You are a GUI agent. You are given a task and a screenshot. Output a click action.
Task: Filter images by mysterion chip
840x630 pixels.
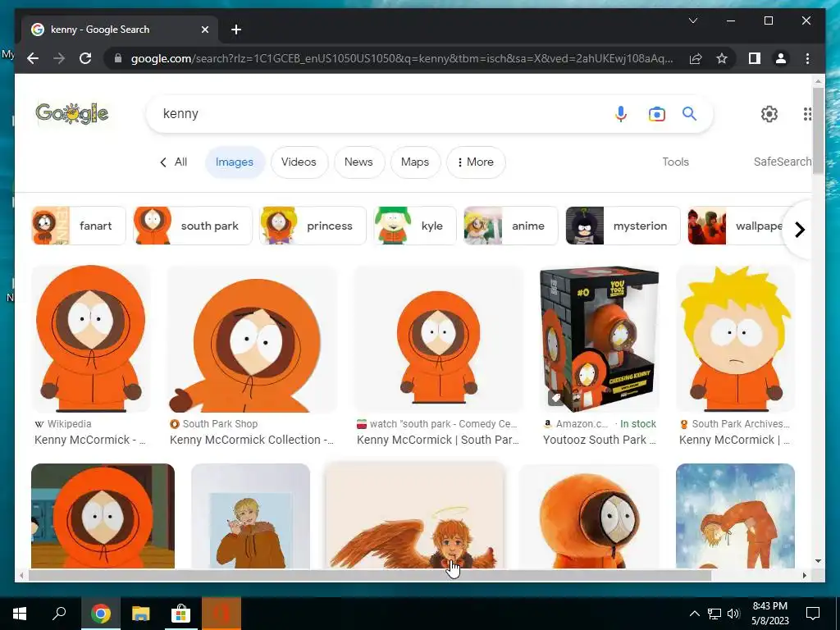pos(623,226)
